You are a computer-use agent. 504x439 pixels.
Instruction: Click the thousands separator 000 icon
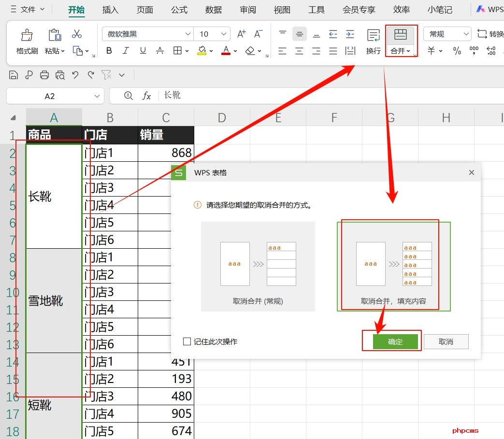(x=474, y=50)
